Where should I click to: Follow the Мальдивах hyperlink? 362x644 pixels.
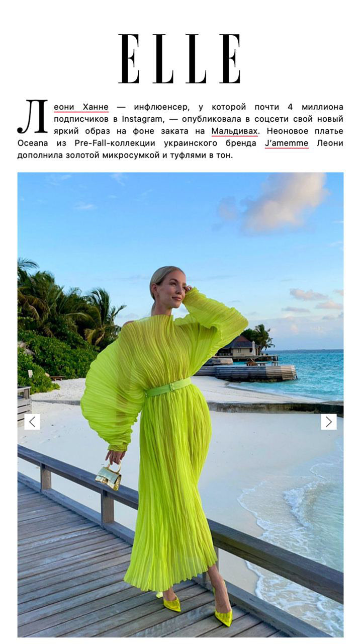[x=235, y=131]
